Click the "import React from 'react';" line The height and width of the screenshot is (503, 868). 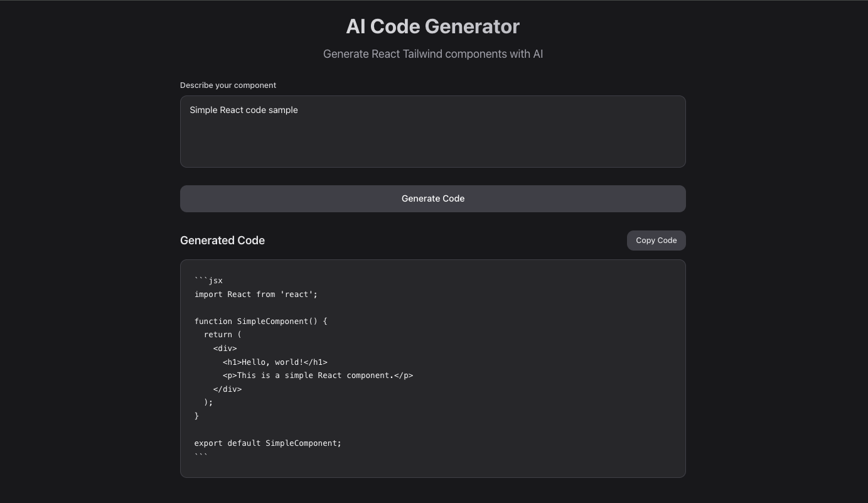(x=256, y=295)
